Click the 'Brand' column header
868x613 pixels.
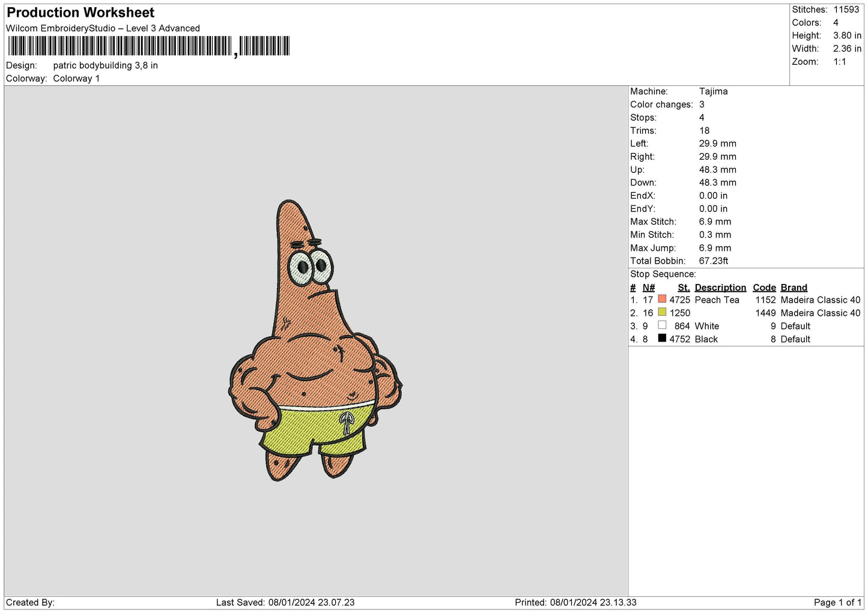tap(794, 288)
